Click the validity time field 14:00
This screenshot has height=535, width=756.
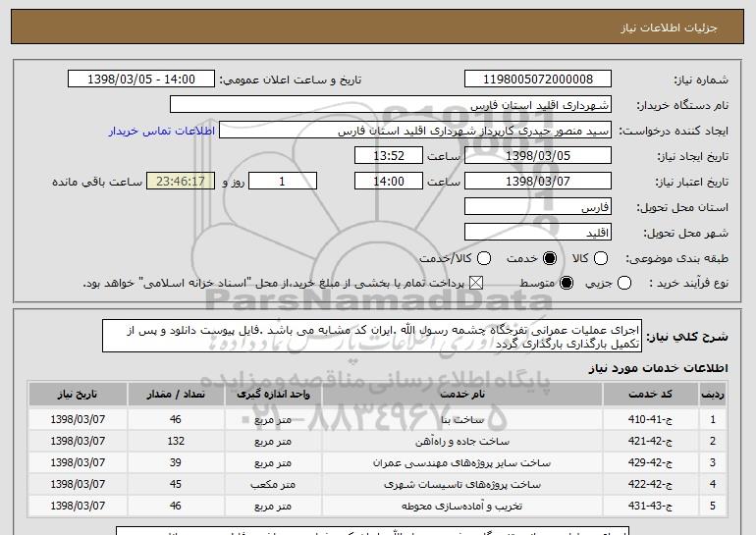pyautogui.click(x=389, y=182)
